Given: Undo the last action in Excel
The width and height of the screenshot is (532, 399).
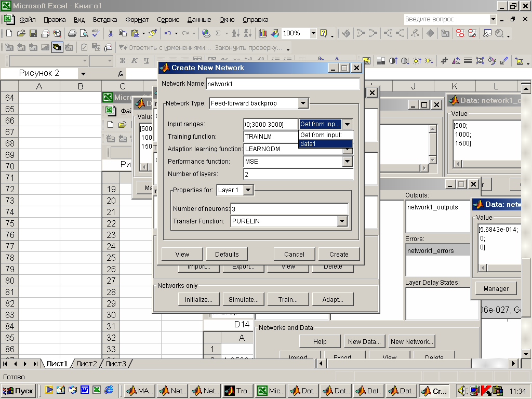Looking at the screenshot, I should [x=168, y=33].
